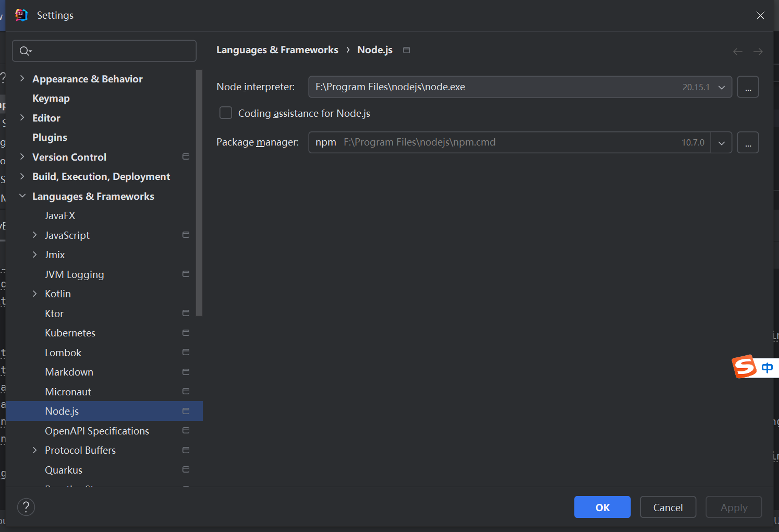The width and height of the screenshot is (779, 532).
Task: Browse for Node interpreter using ellipsis button
Action: [748, 87]
